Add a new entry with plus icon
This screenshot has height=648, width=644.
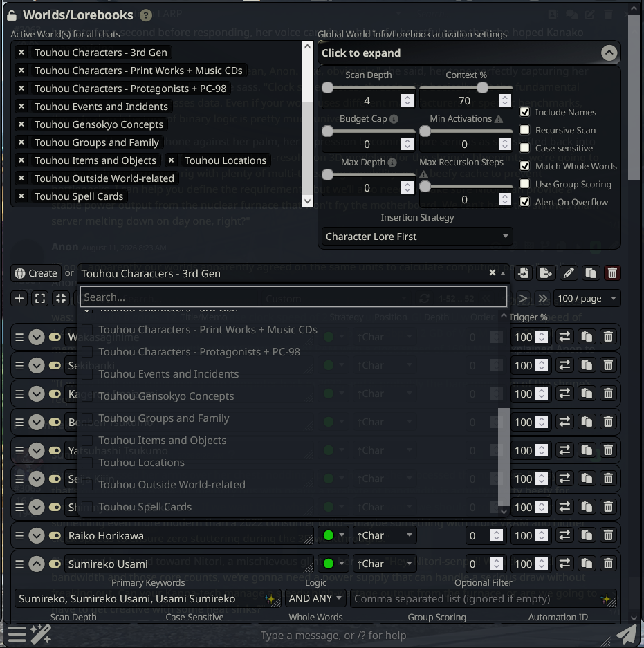(x=19, y=298)
